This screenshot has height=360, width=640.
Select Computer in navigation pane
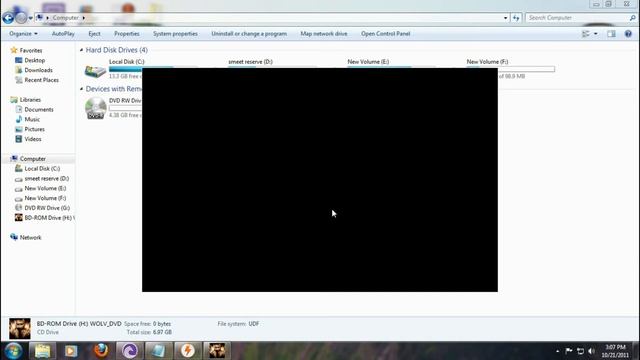click(32, 158)
